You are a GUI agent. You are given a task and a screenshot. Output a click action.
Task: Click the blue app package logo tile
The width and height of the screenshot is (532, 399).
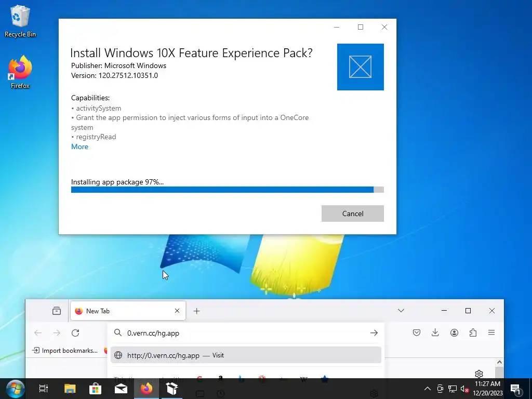click(x=361, y=67)
